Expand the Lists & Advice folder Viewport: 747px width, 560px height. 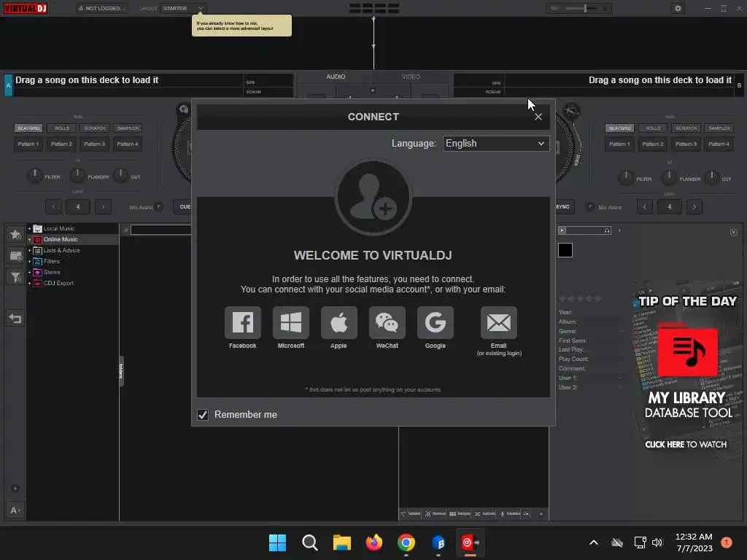29,251
